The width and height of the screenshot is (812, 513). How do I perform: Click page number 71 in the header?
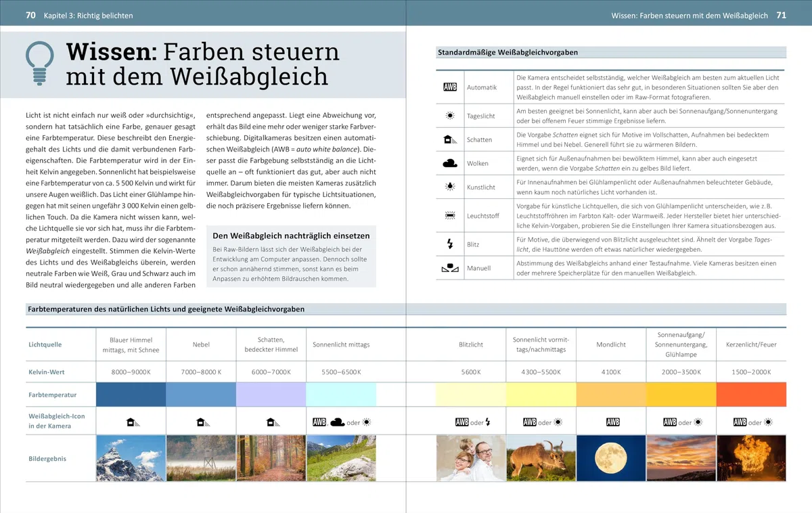coord(781,15)
